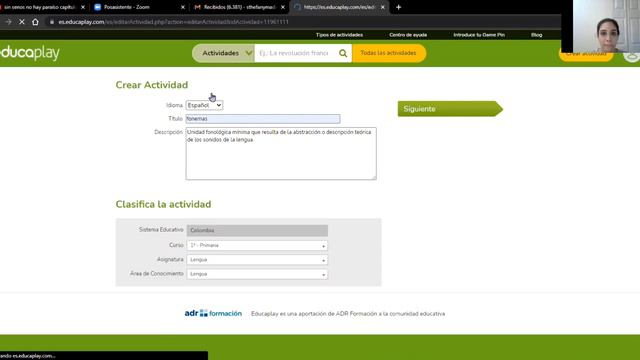Click the Crear actividad button

tap(586, 53)
